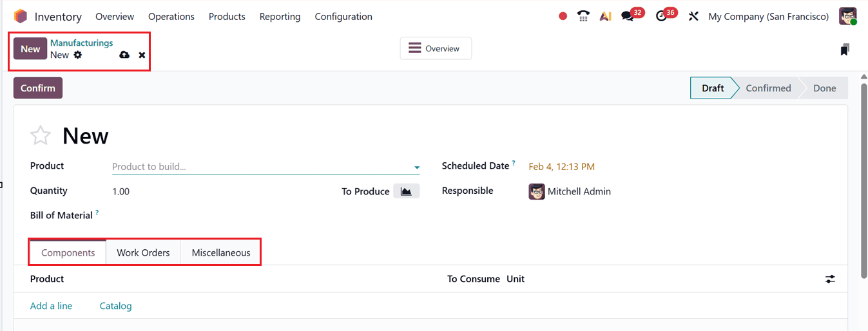Click the large New order title
The height and width of the screenshot is (331, 868).
pos(86,136)
